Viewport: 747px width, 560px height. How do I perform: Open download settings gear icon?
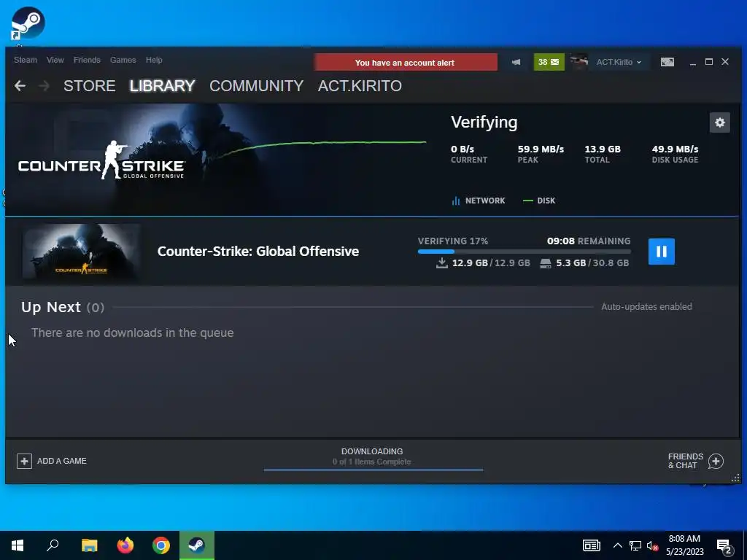(719, 122)
